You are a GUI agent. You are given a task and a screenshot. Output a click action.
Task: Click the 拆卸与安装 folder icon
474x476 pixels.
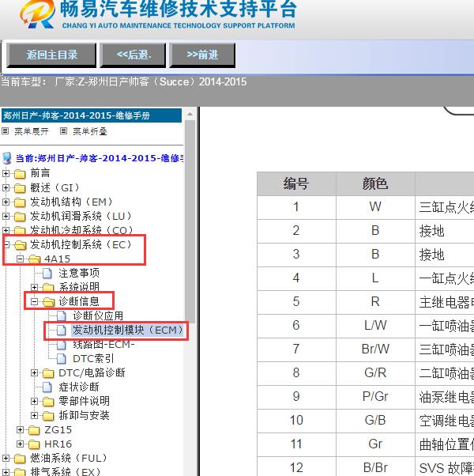(48, 416)
